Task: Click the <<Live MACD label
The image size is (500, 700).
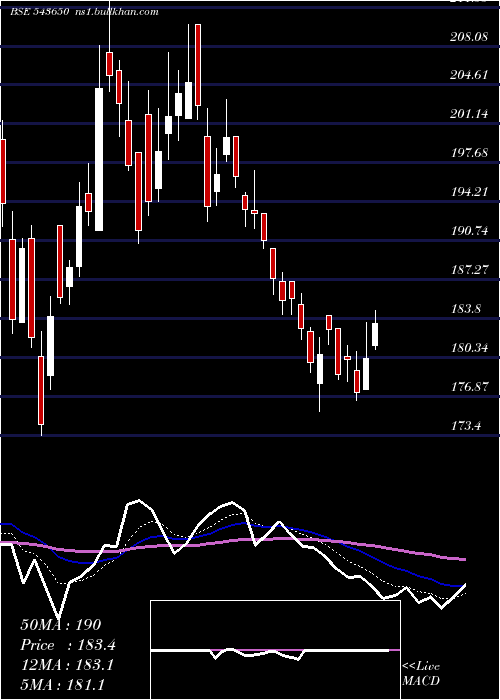Action: tap(421, 674)
